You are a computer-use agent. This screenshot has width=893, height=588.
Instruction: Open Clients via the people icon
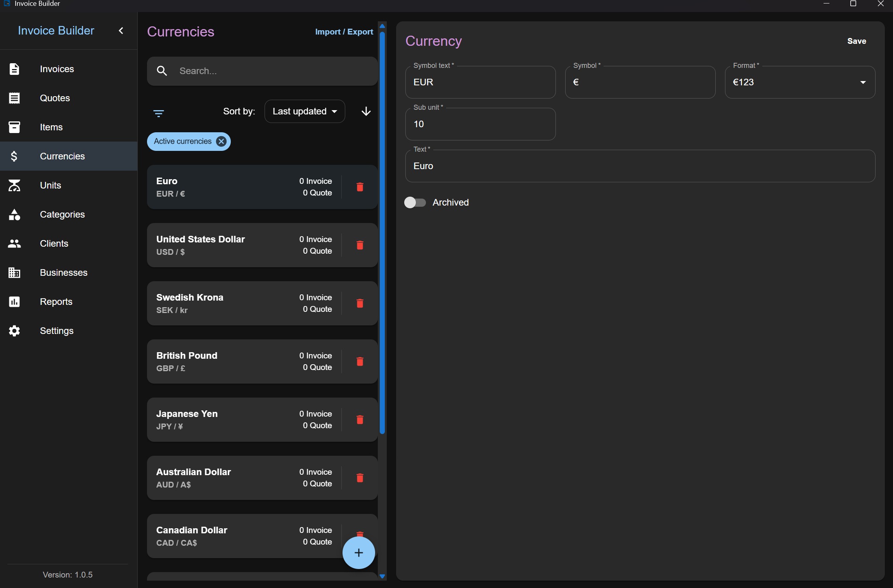pos(14,244)
